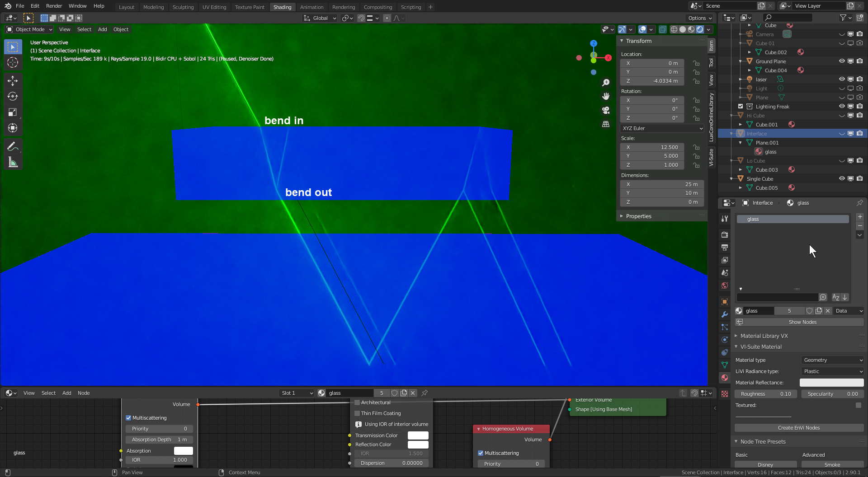Expand the Properties section in sidebar
868x477 pixels.
coord(638,216)
